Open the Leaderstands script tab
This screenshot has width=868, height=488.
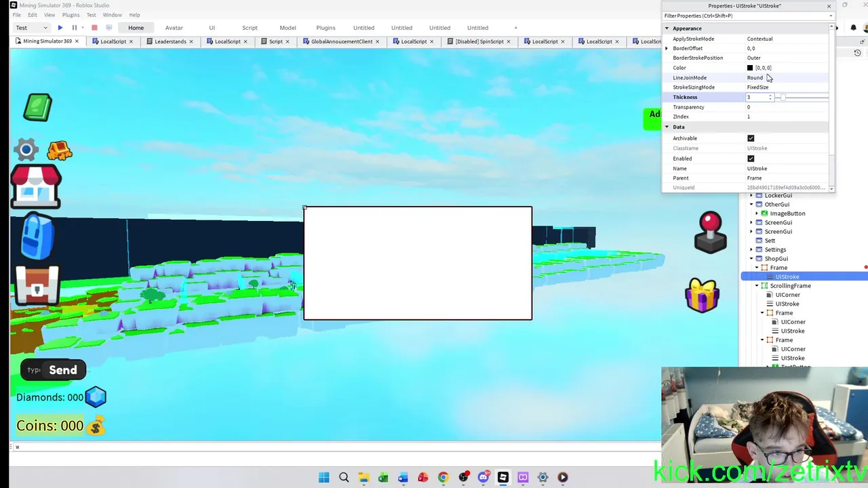[x=170, y=41]
